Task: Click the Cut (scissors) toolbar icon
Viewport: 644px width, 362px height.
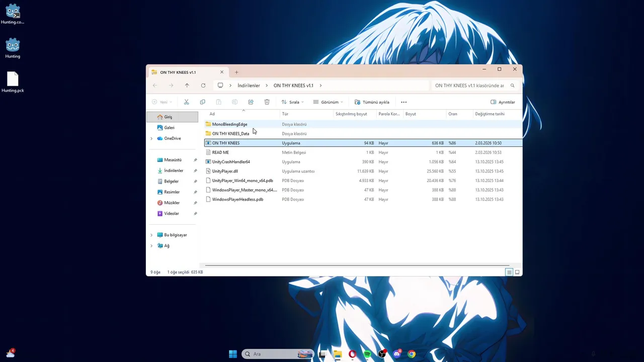Action: click(186, 102)
